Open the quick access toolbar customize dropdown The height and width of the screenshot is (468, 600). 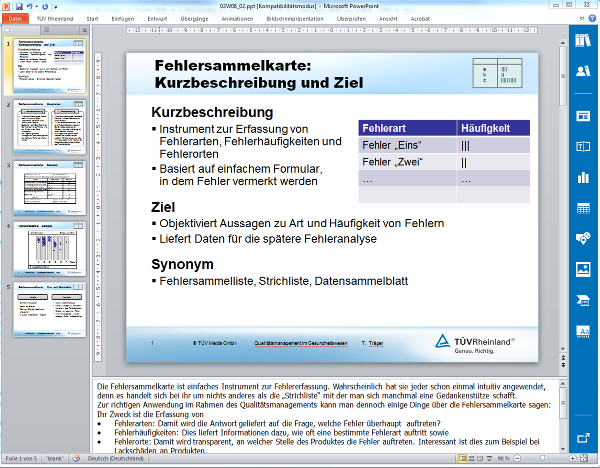[x=58, y=6]
